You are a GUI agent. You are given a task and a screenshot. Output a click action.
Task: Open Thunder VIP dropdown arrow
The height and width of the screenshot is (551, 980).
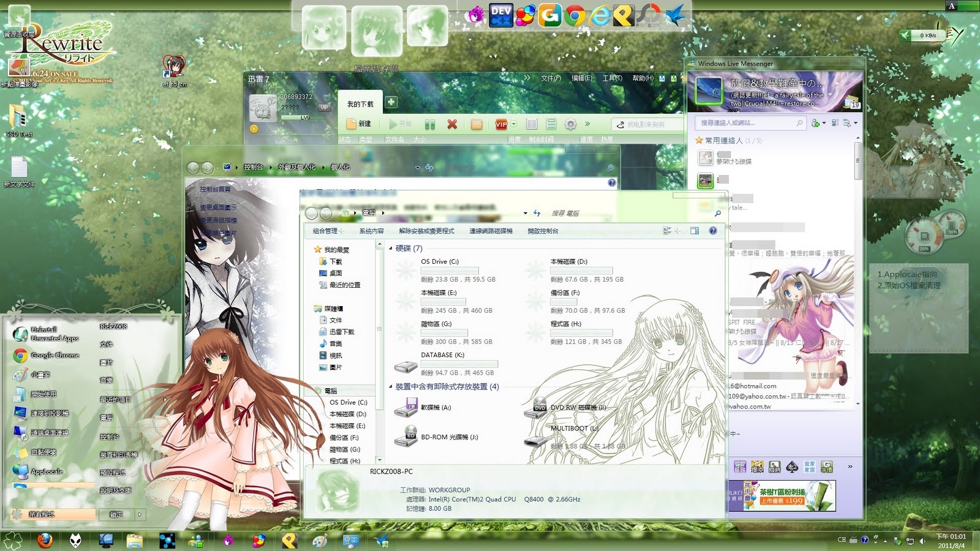(514, 124)
